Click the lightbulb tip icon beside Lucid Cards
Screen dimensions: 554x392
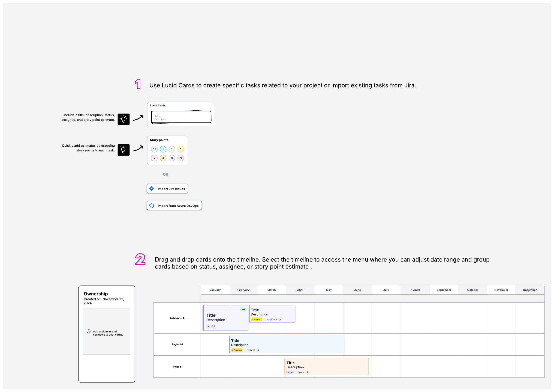point(123,119)
